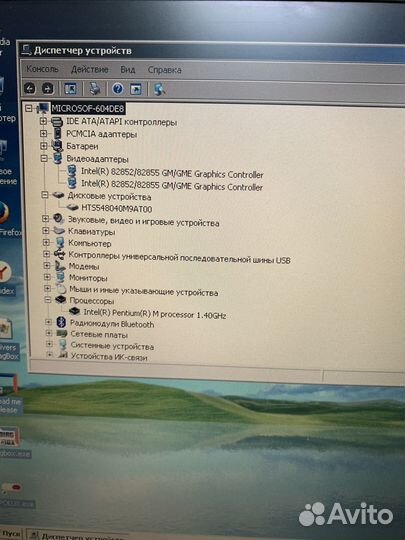Click the Back arrow toolbar icon

[x=30, y=89]
